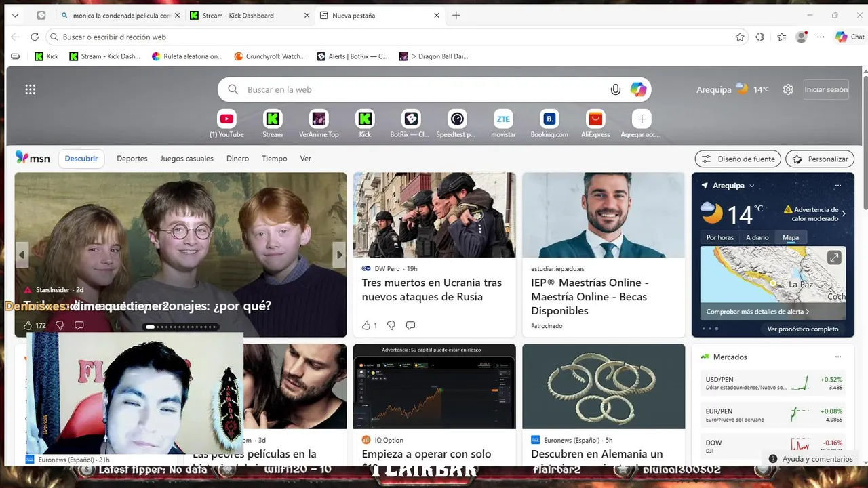Open Comprobar más detalles de alerta
The height and width of the screenshot is (488, 868).
click(757, 312)
